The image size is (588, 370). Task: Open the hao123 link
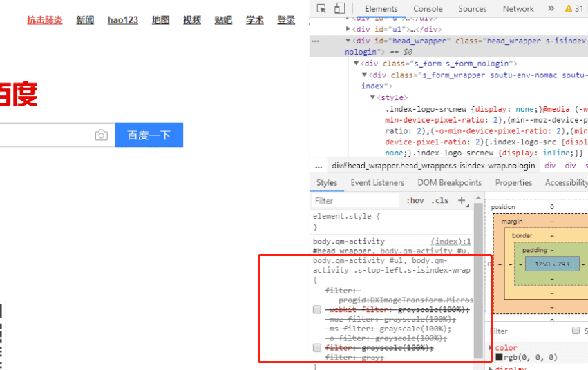[122, 20]
